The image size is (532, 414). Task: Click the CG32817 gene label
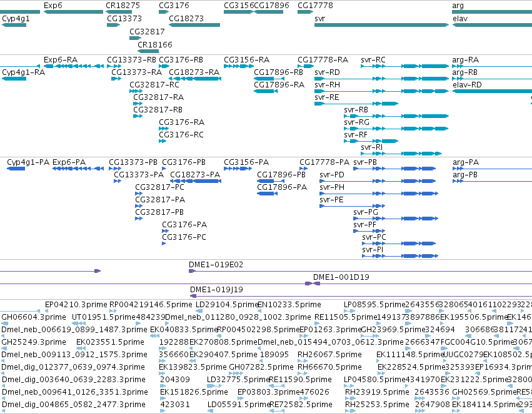click(147, 31)
